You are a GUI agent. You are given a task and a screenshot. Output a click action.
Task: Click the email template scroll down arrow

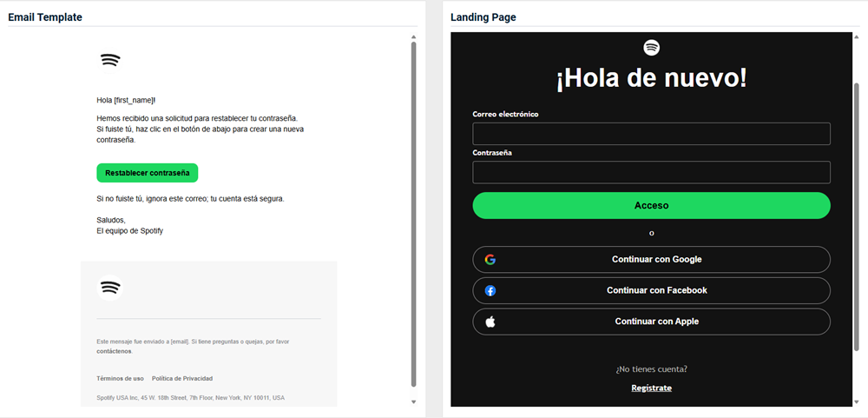click(414, 401)
